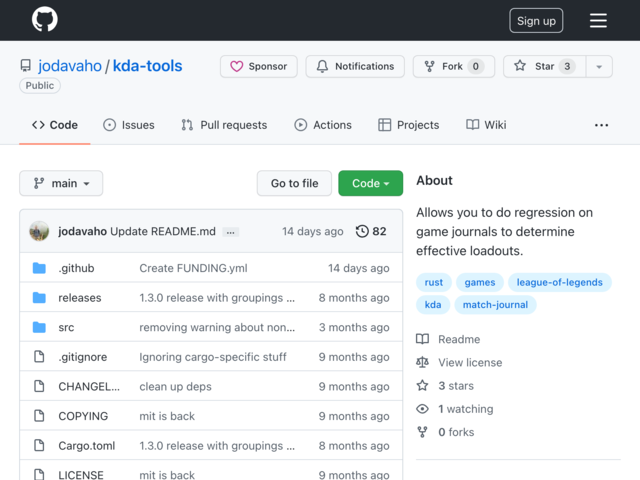Viewport: 640px width, 480px height.
Task: Expand the green Code dropdown
Action: tap(371, 183)
